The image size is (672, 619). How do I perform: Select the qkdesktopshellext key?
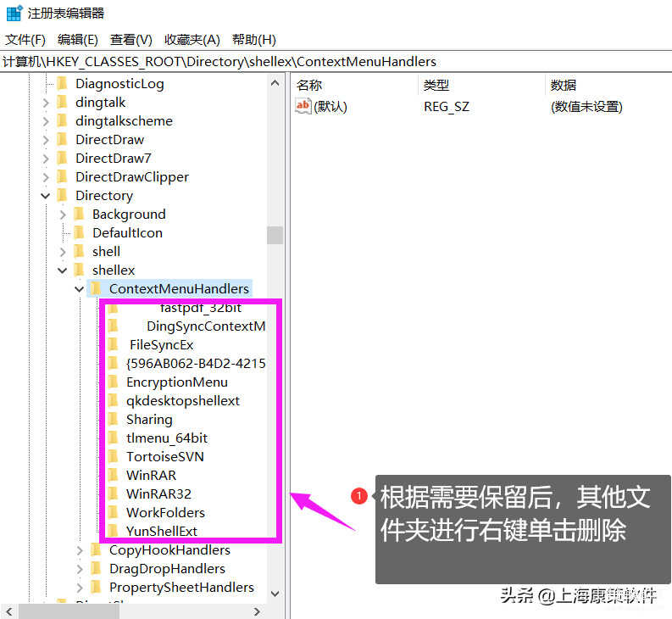182,400
